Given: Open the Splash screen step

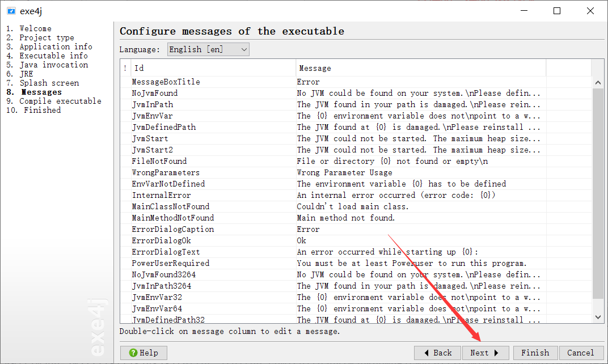Looking at the screenshot, I should [49, 83].
